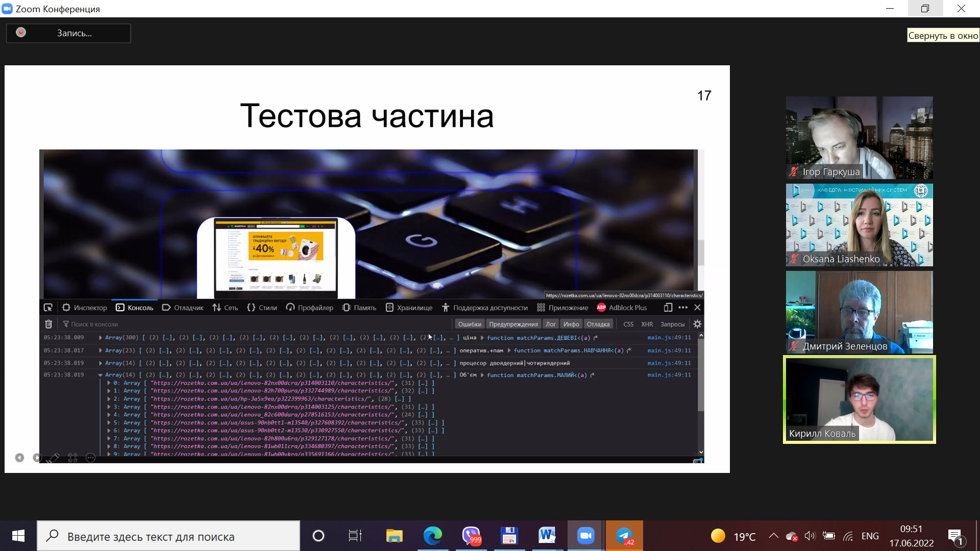This screenshot has height=551, width=980.
Task: Open Viber from the taskbar
Action: point(471,536)
